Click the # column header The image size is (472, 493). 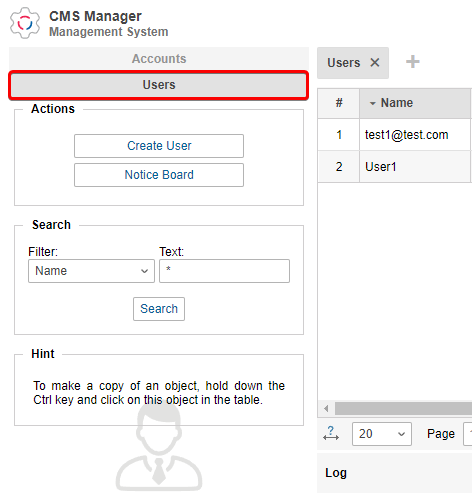click(x=339, y=103)
